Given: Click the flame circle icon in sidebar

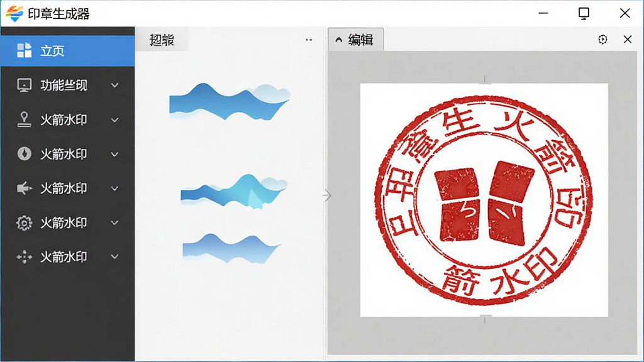Looking at the screenshot, I should tap(25, 154).
